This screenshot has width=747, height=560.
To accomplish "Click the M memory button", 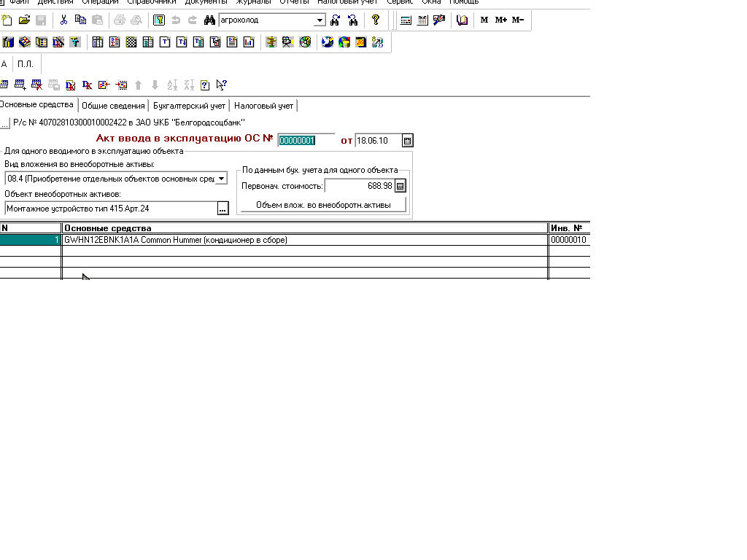I will pyautogui.click(x=484, y=20).
